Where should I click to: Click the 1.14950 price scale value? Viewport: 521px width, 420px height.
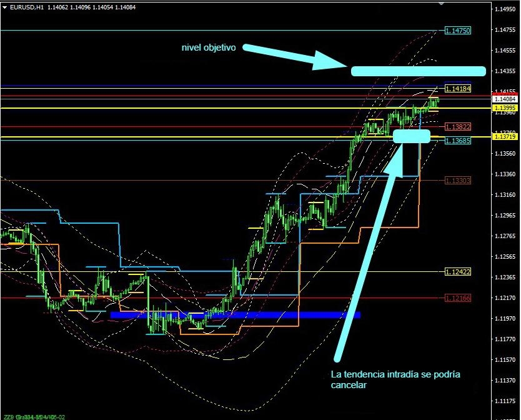pyautogui.click(x=505, y=9)
